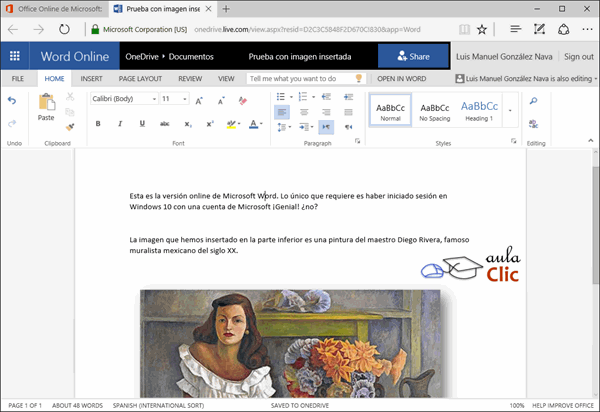Click the Undo arrow icon
Image resolution: width=600 pixels, height=412 pixels.
[12, 101]
